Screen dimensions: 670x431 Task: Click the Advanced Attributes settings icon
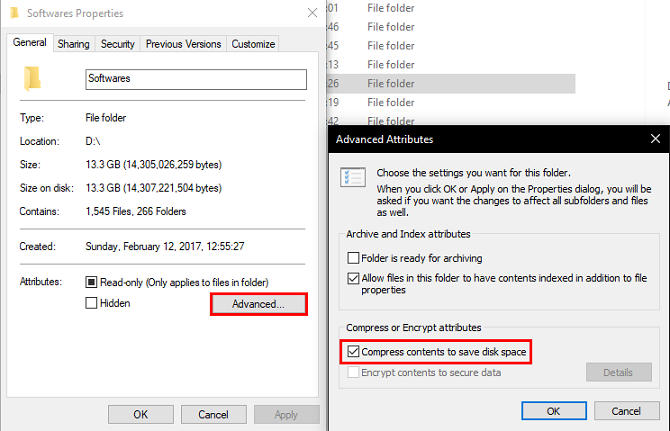[354, 177]
